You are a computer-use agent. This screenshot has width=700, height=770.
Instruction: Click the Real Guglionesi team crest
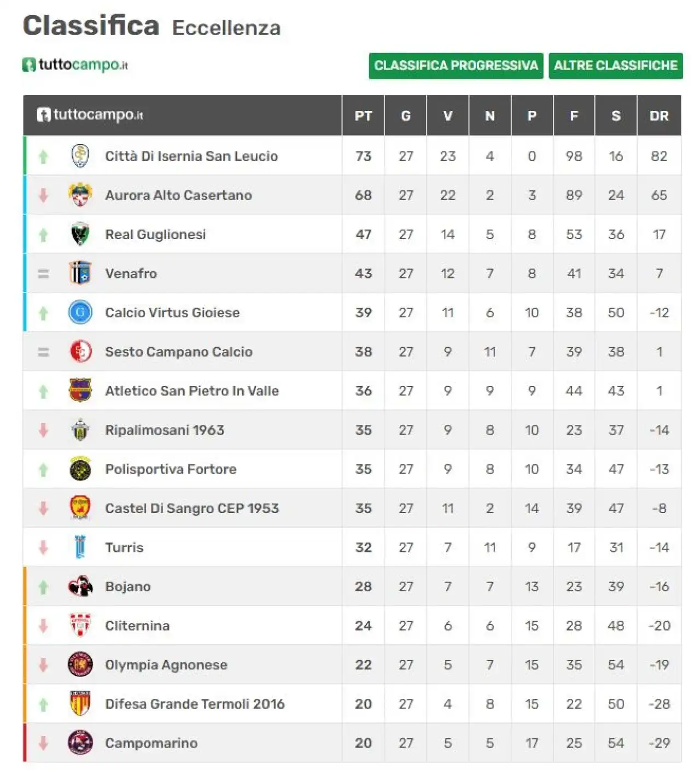tap(80, 234)
